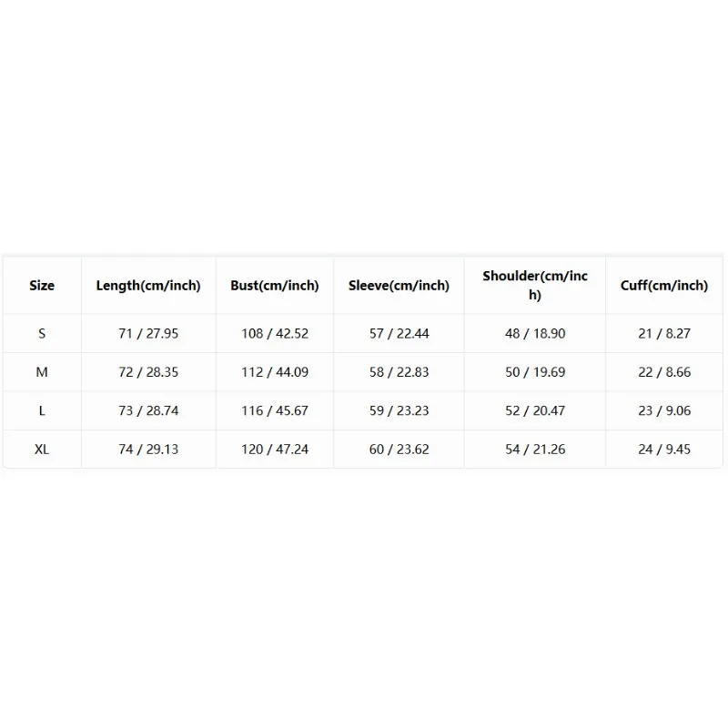Click the Size column header

[x=42, y=285]
